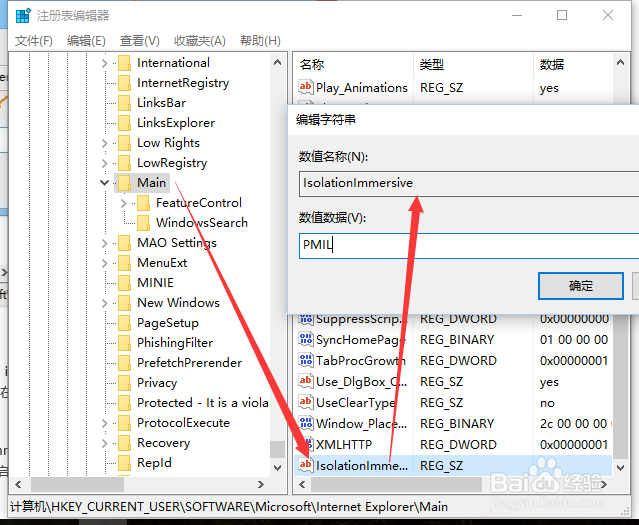Select the LowRegistry tree item
Screen dimensions: 639x525
point(172,163)
